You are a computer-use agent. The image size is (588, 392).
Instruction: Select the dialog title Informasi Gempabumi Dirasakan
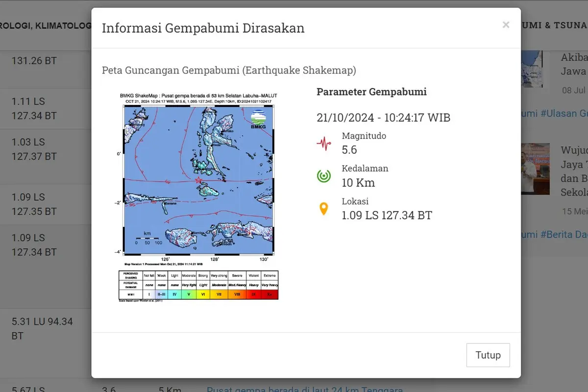203,28
